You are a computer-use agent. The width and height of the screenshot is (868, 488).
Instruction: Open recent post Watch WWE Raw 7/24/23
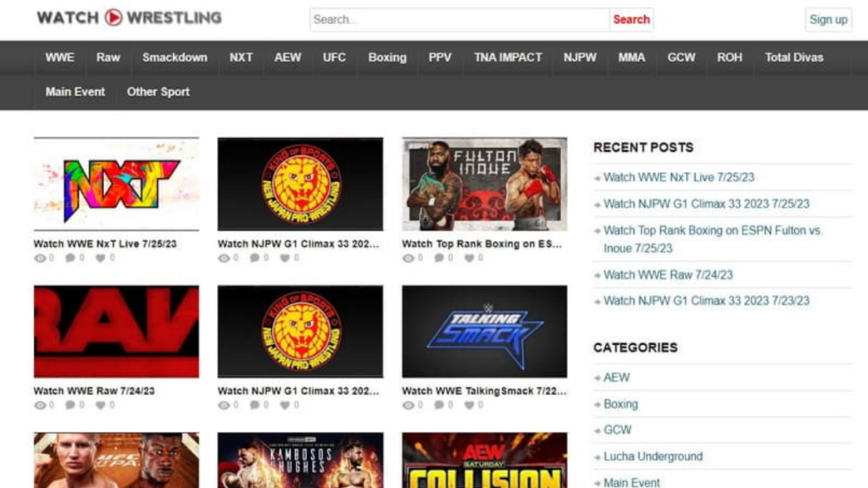668,275
